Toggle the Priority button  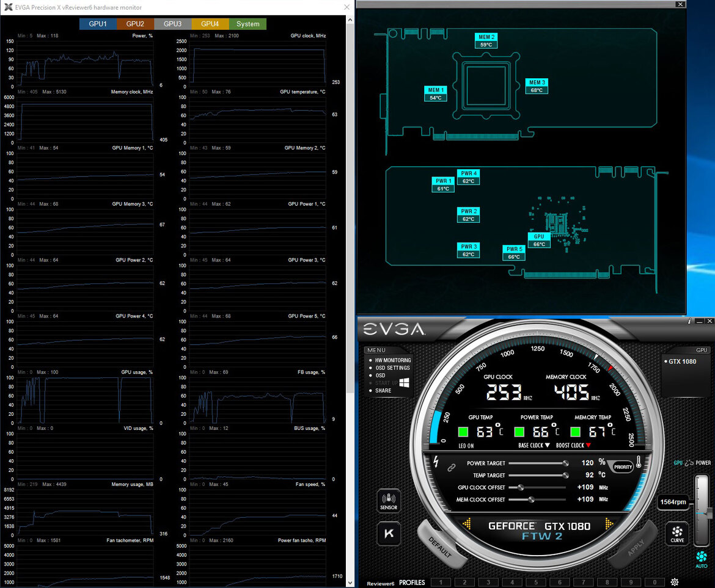click(x=623, y=467)
